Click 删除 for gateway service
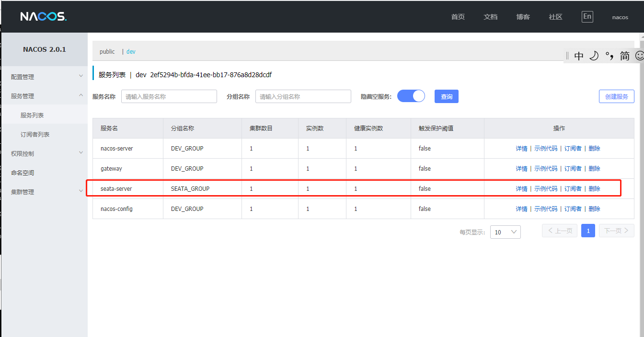The height and width of the screenshot is (337, 644). click(x=594, y=169)
